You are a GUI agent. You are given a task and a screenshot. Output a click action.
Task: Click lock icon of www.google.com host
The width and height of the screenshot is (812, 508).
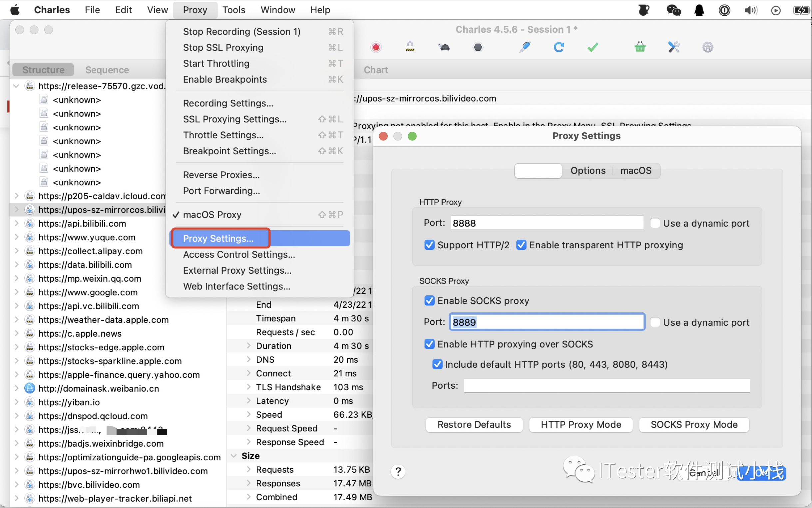pos(30,292)
